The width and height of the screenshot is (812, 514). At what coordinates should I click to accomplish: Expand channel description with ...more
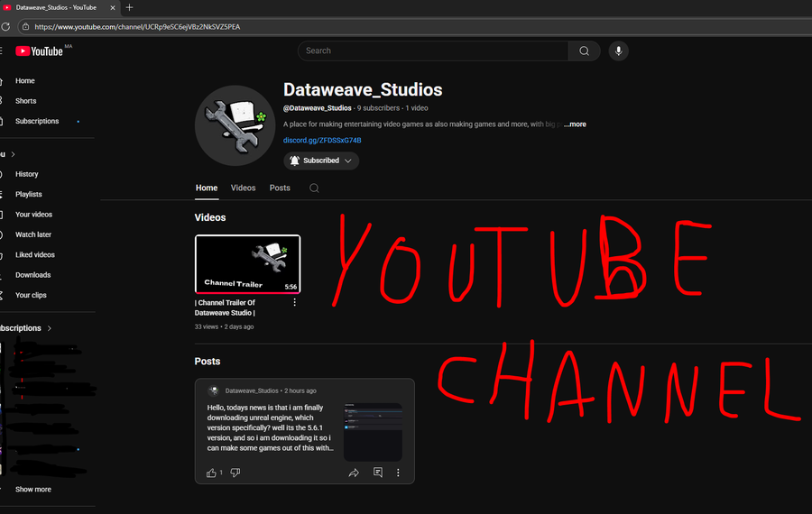tap(575, 124)
